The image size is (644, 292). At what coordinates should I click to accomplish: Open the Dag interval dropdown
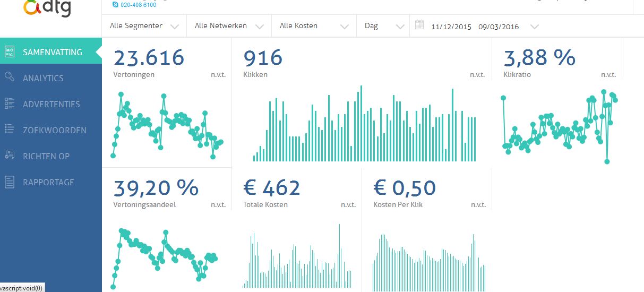pos(383,26)
